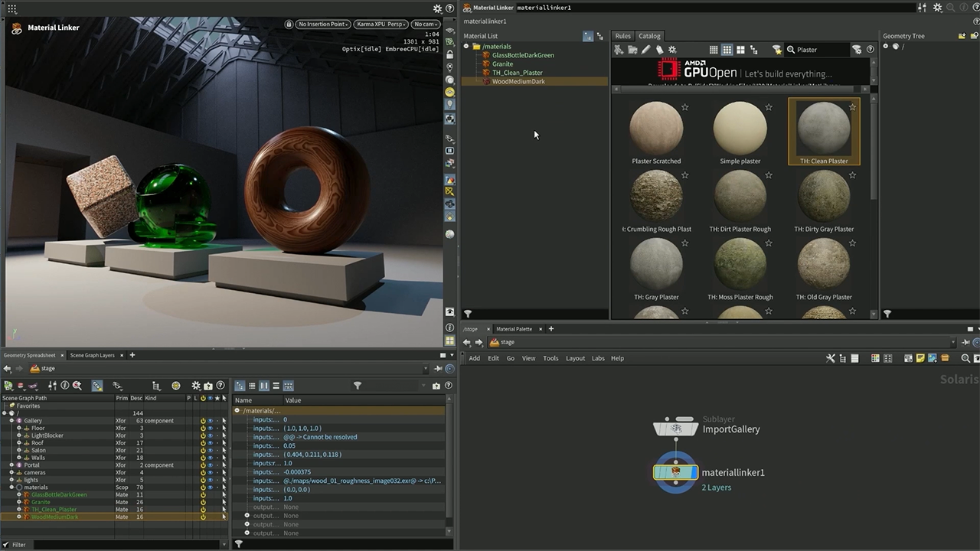This screenshot has height=551, width=980.
Task: Switch to the Rules tab
Action: (x=623, y=36)
